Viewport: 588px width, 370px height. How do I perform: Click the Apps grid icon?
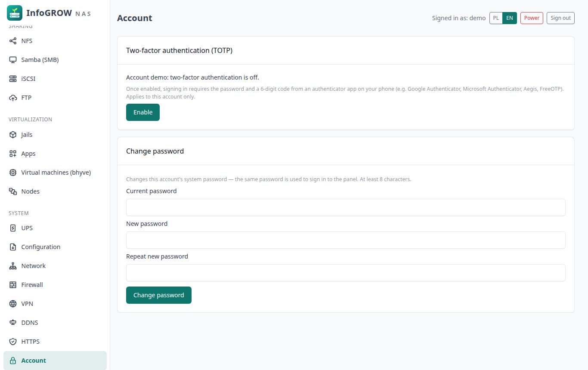(13, 154)
